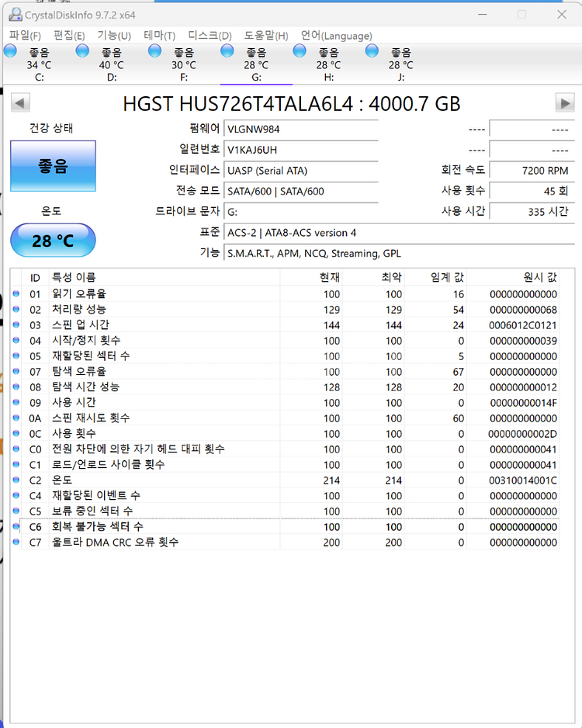Click the blue dot beside 읽기 오류율 row
This screenshot has height=728, width=582.
click(x=17, y=294)
